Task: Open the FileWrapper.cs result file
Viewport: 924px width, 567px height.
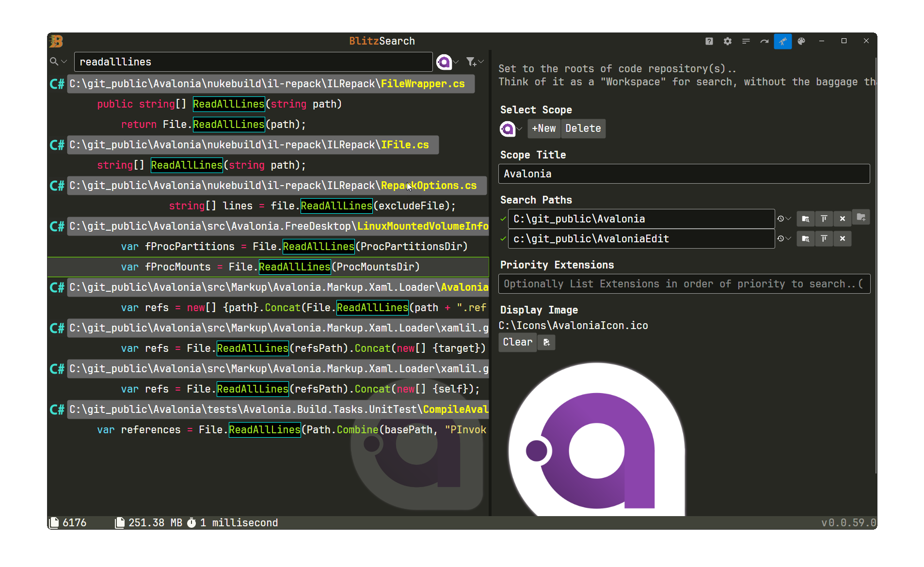Action: pyautogui.click(x=271, y=84)
